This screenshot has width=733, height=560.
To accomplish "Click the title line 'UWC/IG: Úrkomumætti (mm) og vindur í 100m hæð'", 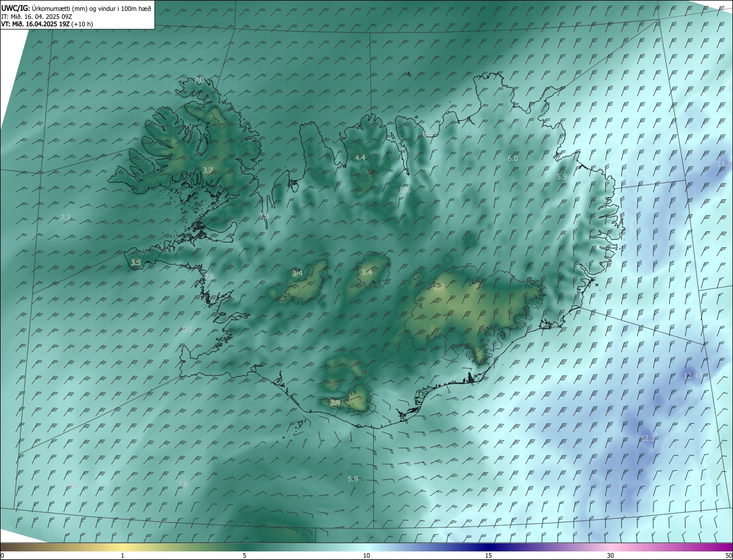I will 76,8.
